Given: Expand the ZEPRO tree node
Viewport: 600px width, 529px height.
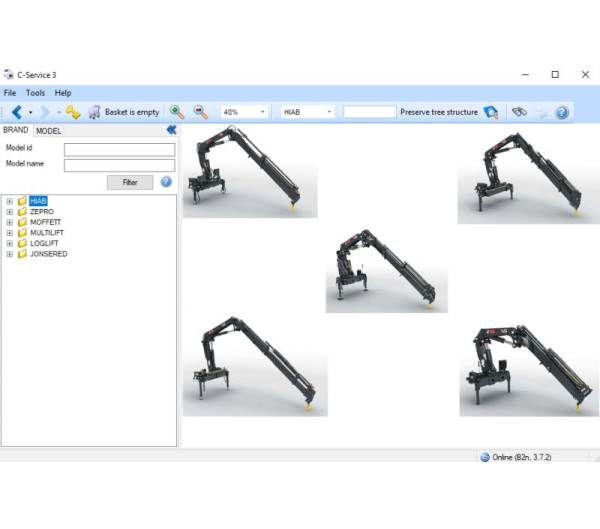Looking at the screenshot, I should coord(9,212).
